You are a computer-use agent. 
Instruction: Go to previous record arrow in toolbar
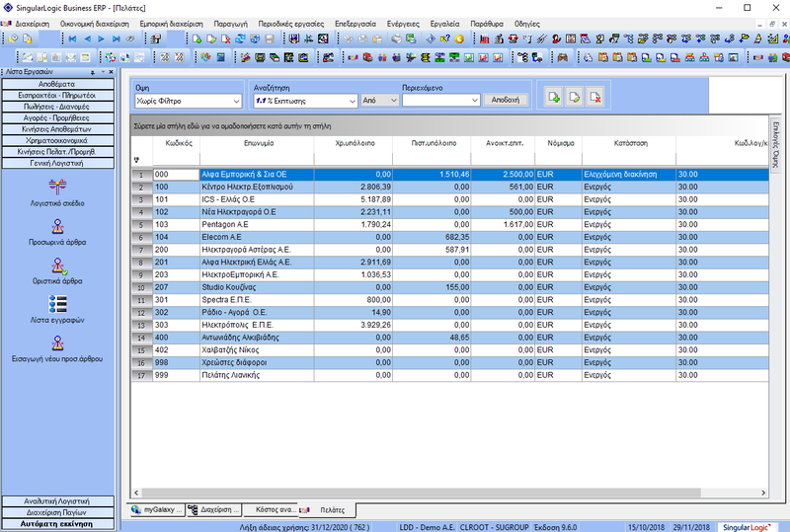point(87,38)
